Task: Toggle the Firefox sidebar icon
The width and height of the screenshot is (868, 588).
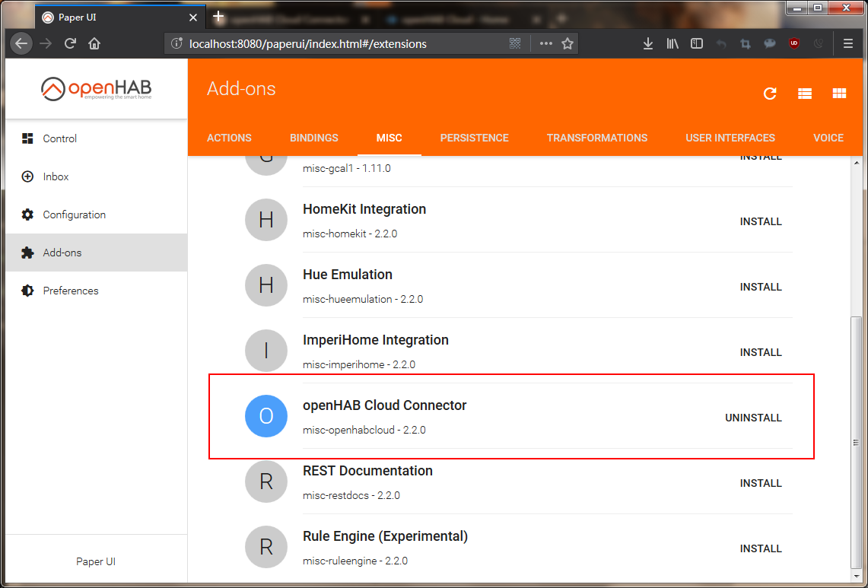Action: (x=697, y=44)
